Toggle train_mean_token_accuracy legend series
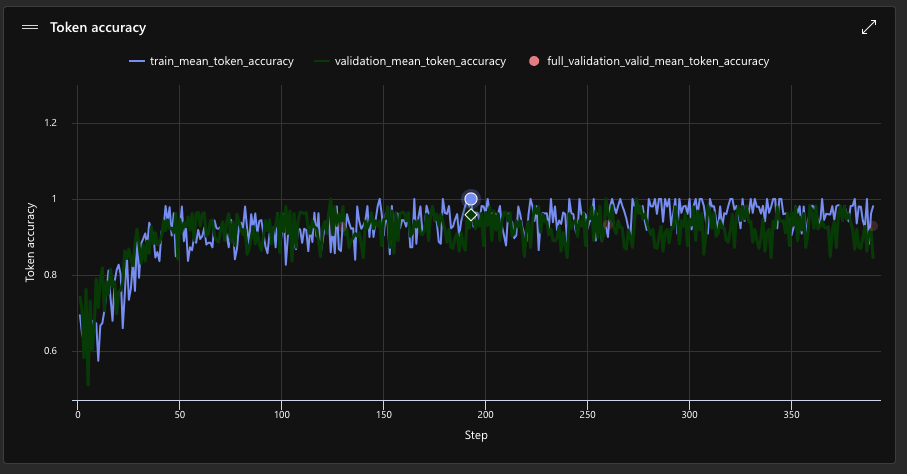The height and width of the screenshot is (474, 907). (x=211, y=61)
